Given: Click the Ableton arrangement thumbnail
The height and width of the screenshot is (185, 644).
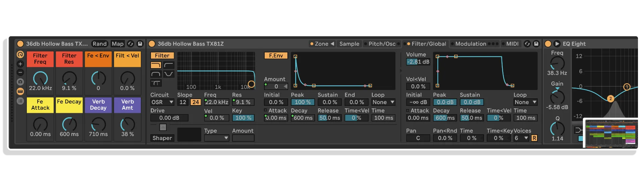Looking at the screenshot, I should click(610, 133).
